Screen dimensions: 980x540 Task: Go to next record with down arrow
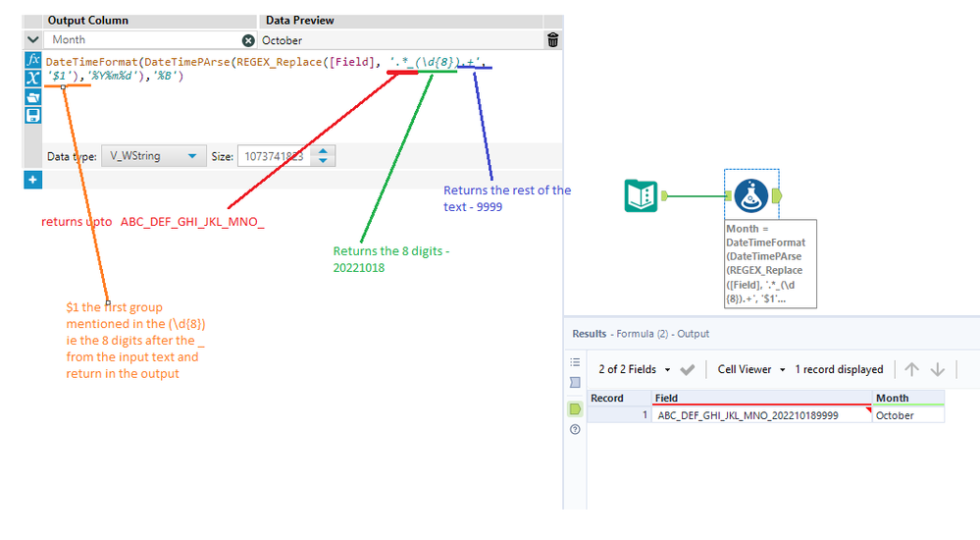click(938, 369)
